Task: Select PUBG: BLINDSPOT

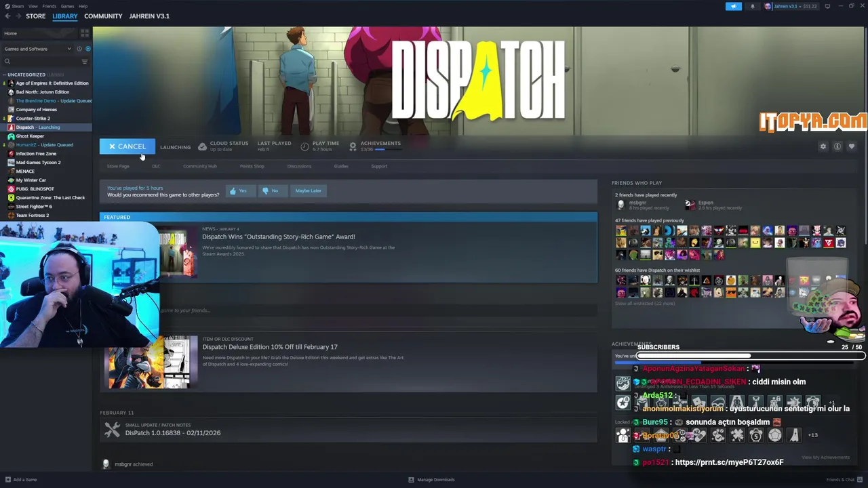Action: (46, 189)
